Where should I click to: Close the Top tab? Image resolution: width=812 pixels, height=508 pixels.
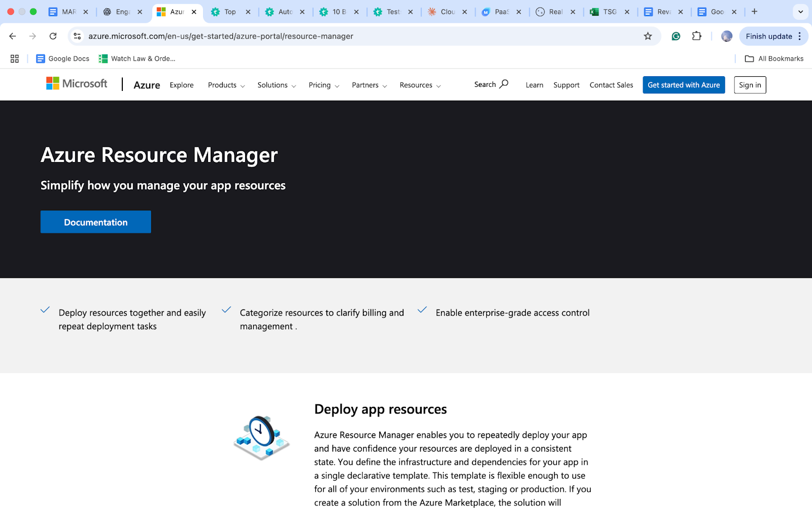click(248, 12)
